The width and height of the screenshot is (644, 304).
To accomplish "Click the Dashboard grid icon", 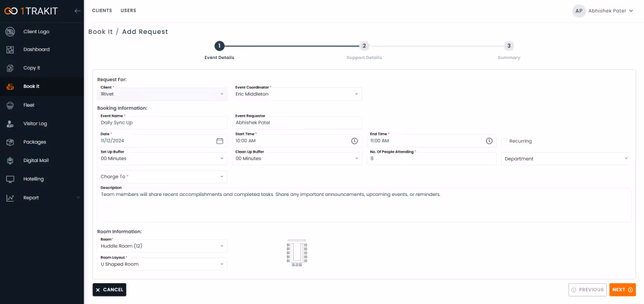I will click(11, 50).
